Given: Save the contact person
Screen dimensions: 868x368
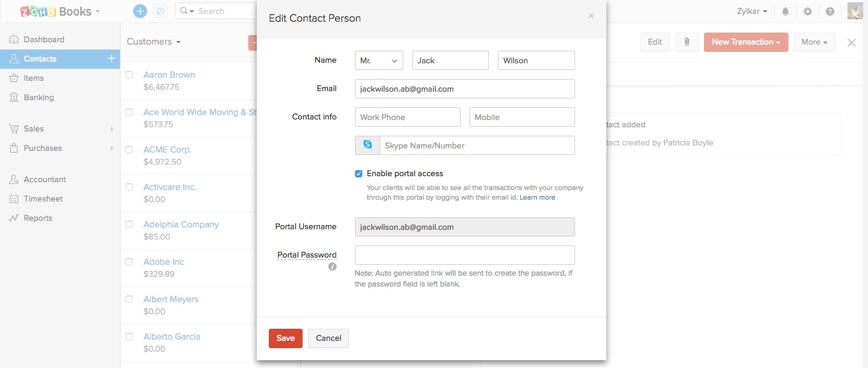Looking at the screenshot, I should pyautogui.click(x=285, y=338).
